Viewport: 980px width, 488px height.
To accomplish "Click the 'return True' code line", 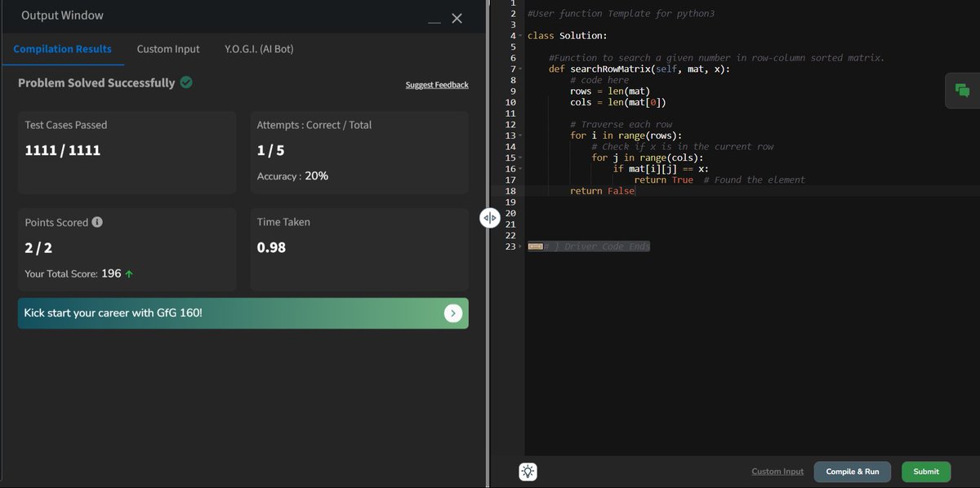I will coord(663,180).
